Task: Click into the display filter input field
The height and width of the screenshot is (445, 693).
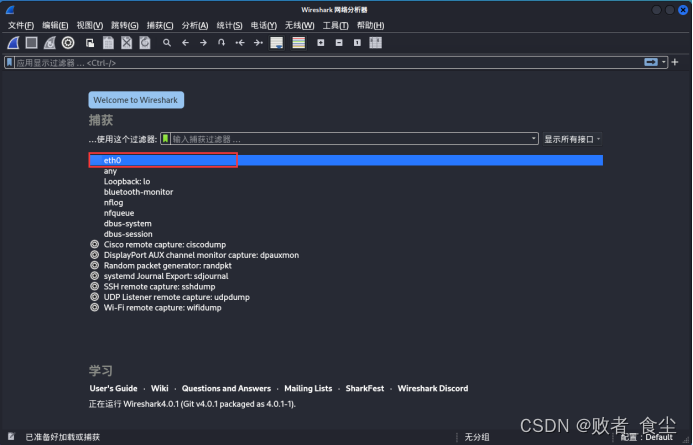Action: point(327,63)
